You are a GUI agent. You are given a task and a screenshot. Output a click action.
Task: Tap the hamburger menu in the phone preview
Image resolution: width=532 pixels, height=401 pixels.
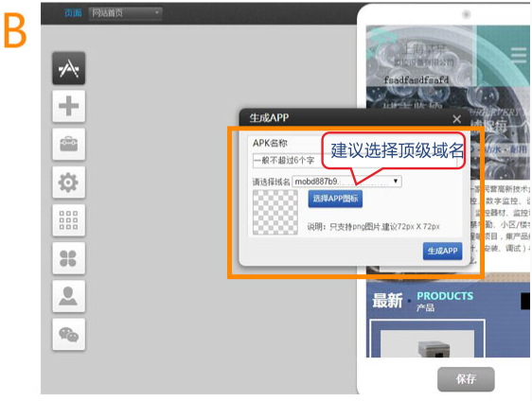519,55
